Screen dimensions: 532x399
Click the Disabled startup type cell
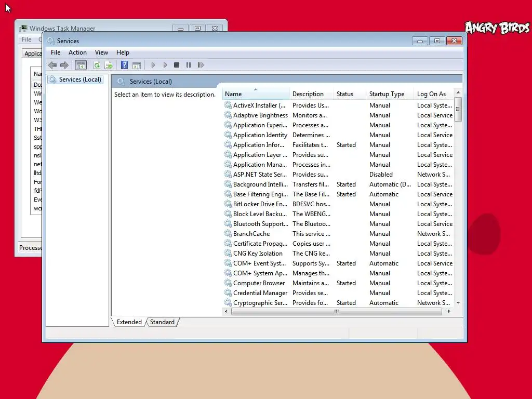click(381, 175)
